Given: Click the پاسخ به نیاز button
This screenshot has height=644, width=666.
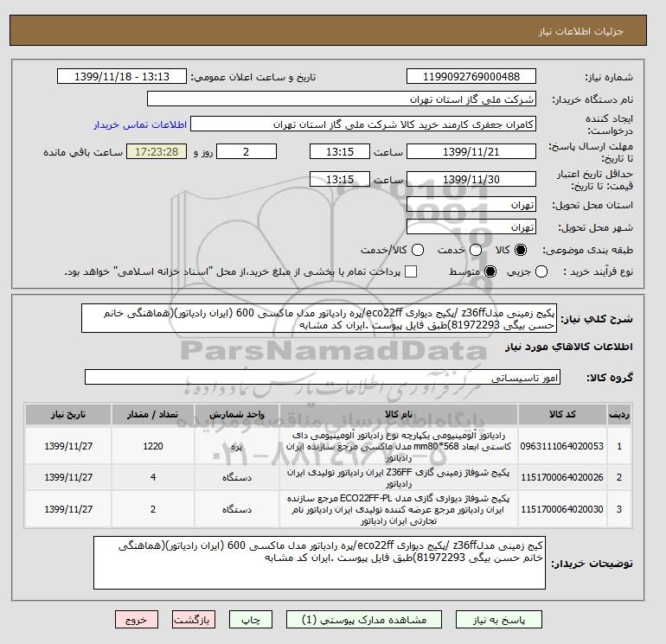Looking at the screenshot, I should [499, 620].
